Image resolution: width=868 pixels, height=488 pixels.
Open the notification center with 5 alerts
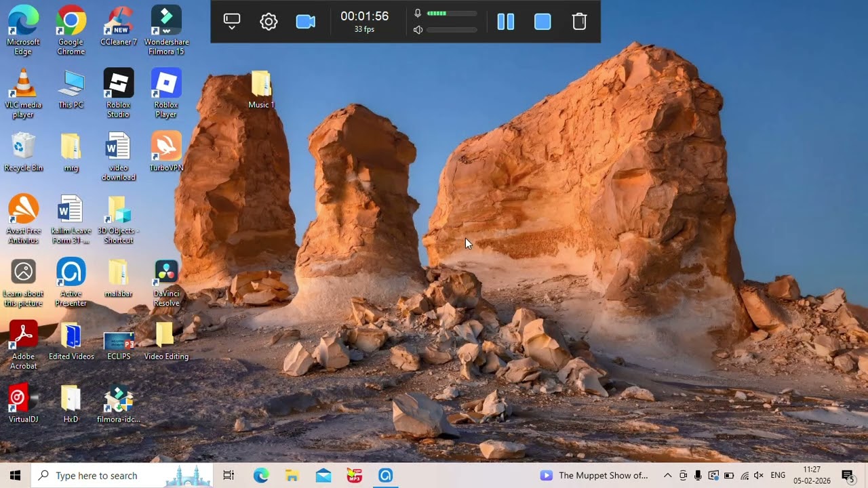point(848,475)
